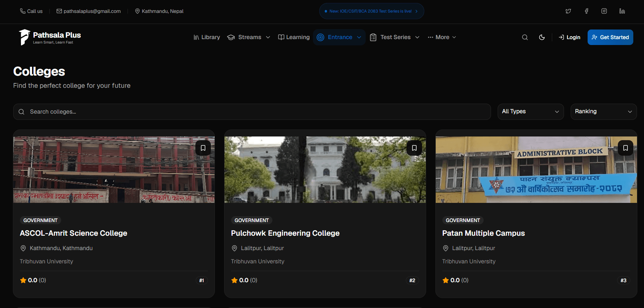Click the Call us link
644x308 pixels.
coord(35,11)
